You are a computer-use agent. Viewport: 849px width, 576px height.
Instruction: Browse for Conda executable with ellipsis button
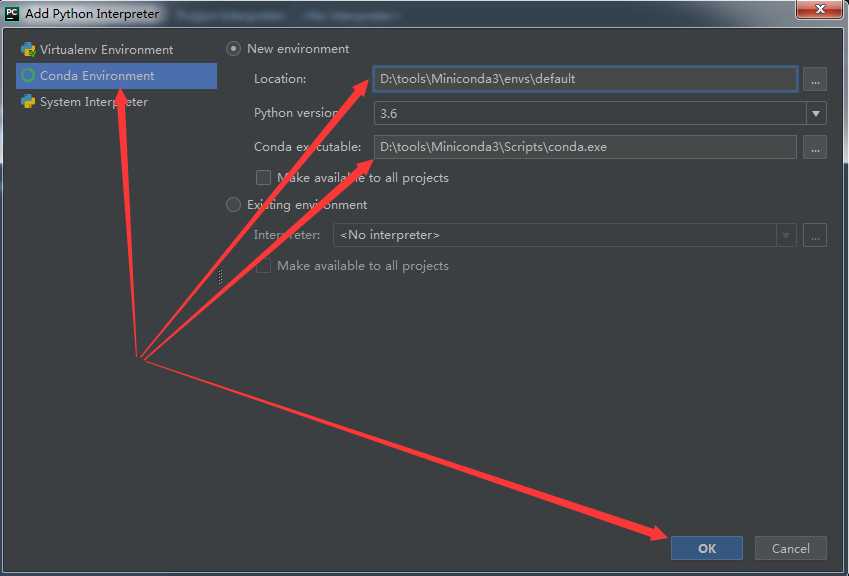tap(815, 147)
